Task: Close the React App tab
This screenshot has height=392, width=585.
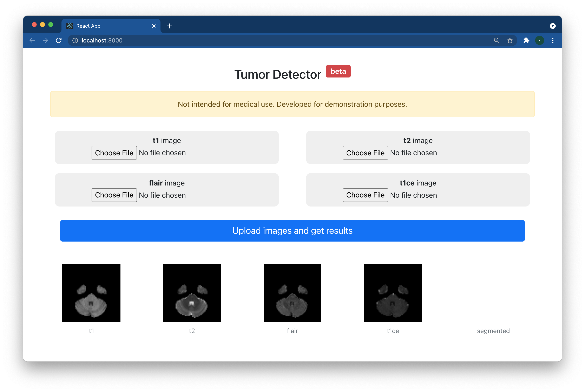Action: (x=154, y=26)
